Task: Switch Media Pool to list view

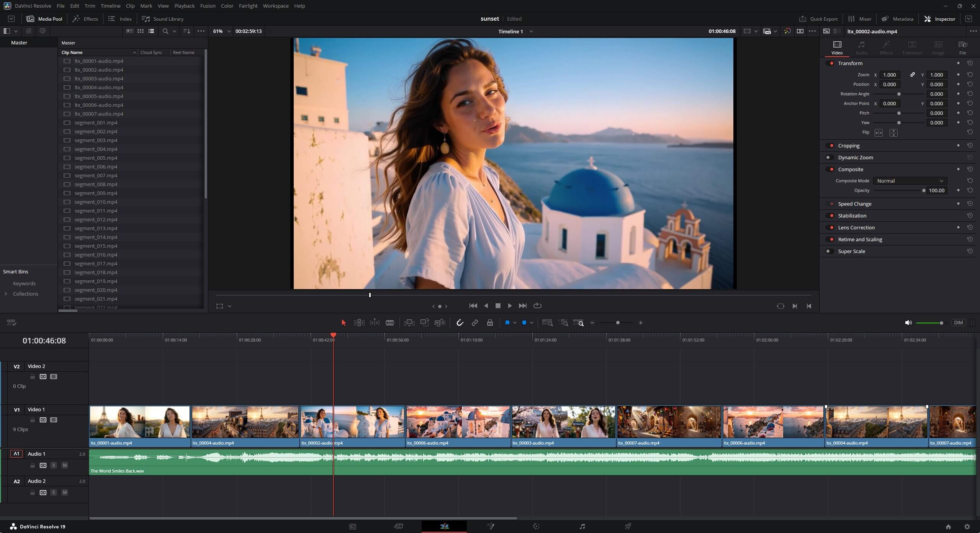Action: [x=151, y=31]
